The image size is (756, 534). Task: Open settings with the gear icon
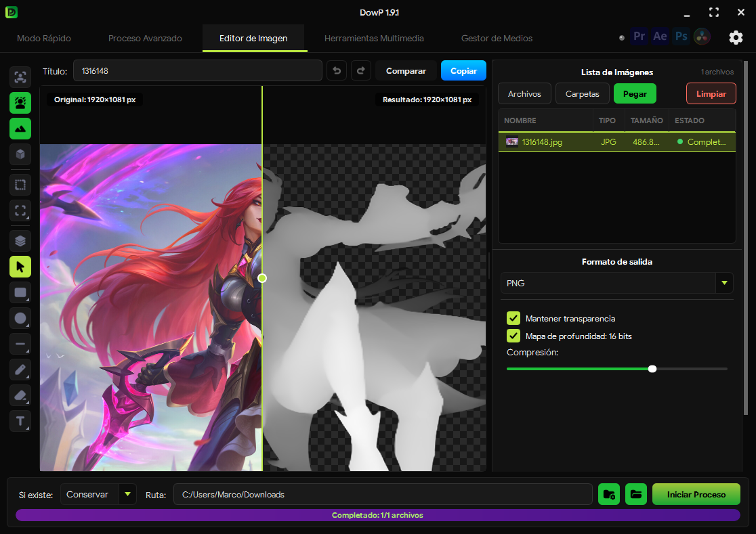pyautogui.click(x=736, y=37)
